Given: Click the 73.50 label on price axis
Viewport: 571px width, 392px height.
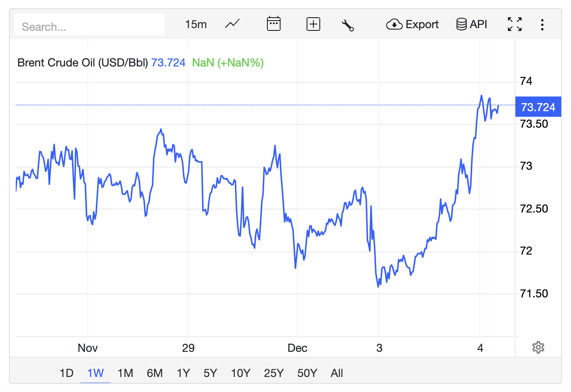Looking at the screenshot, I should coord(534,124).
